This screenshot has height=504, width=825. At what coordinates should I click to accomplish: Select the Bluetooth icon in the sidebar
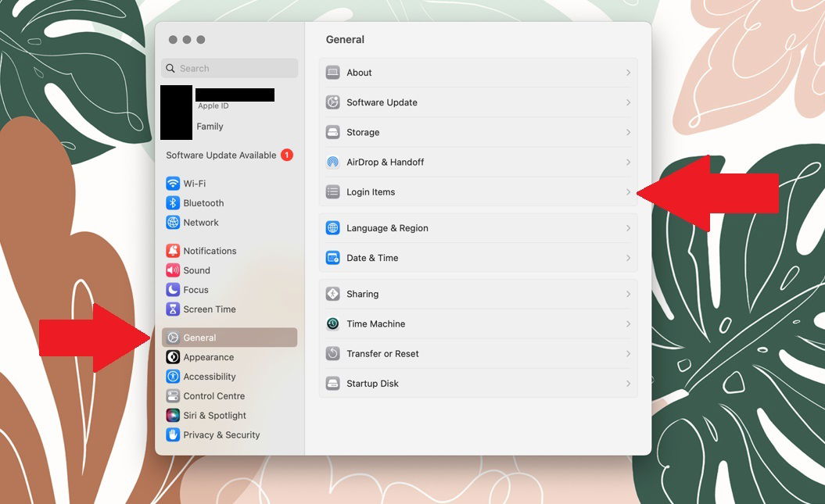173,202
